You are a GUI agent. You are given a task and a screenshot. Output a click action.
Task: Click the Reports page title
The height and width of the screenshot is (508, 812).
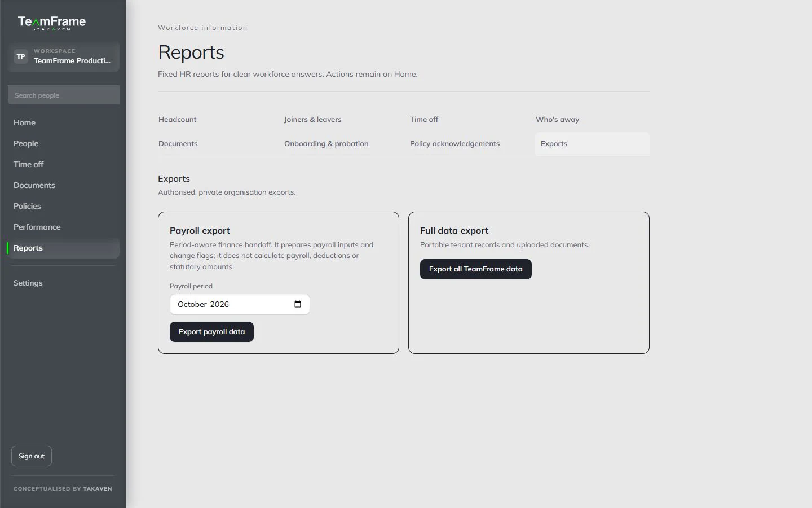[191, 52]
